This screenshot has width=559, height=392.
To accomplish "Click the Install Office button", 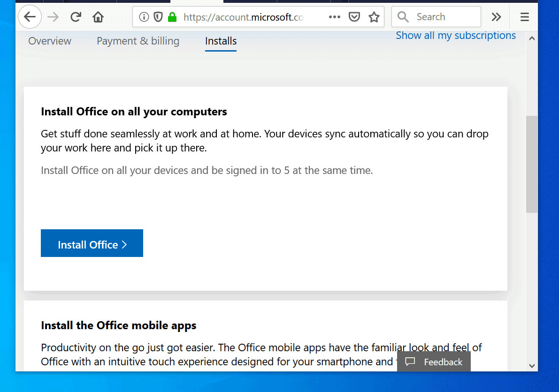I will pyautogui.click(x=92, y=243).
